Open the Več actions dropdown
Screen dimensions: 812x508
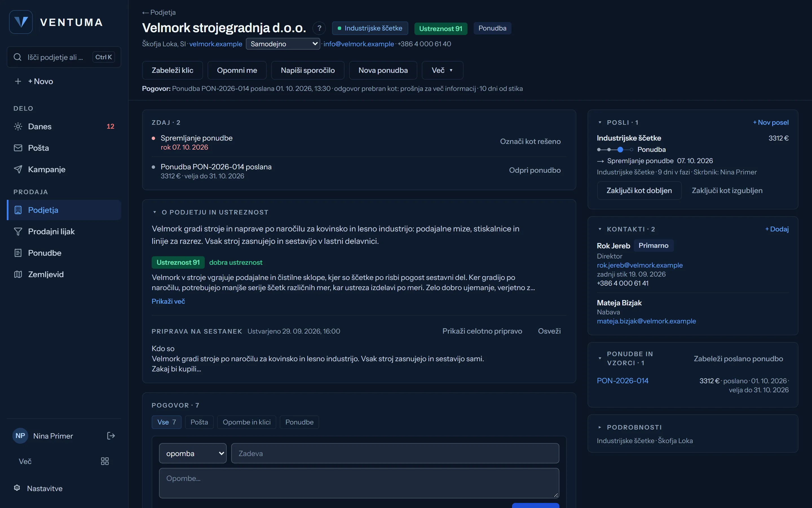click(x=442, y=70)
